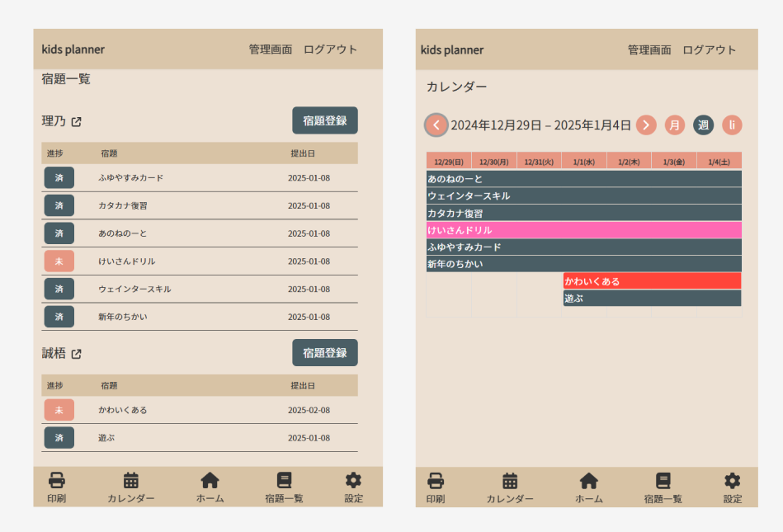Open the 宿題一覧 book icon on the calendar screen
The image size is (783, 532).
tap(663, 481)
